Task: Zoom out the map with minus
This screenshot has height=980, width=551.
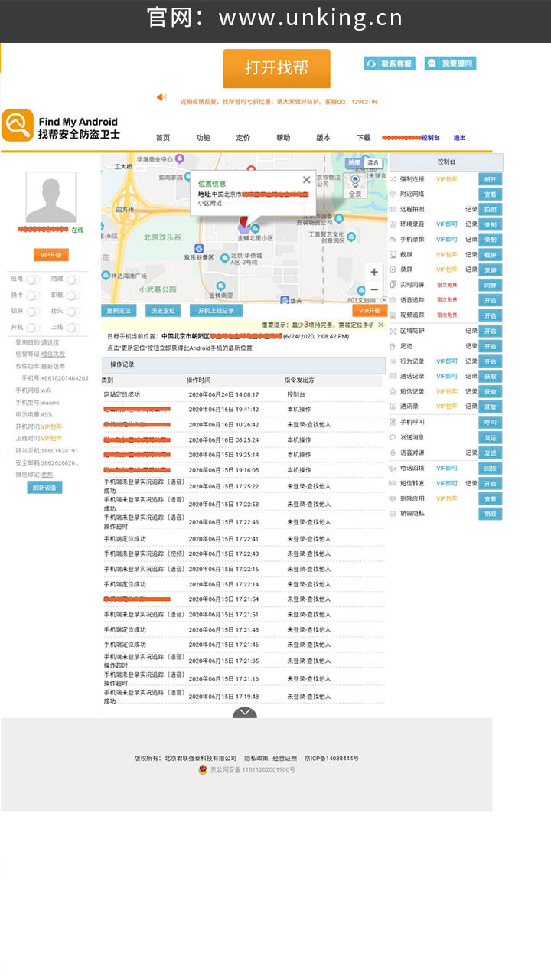Action: [x=373, y=289]
